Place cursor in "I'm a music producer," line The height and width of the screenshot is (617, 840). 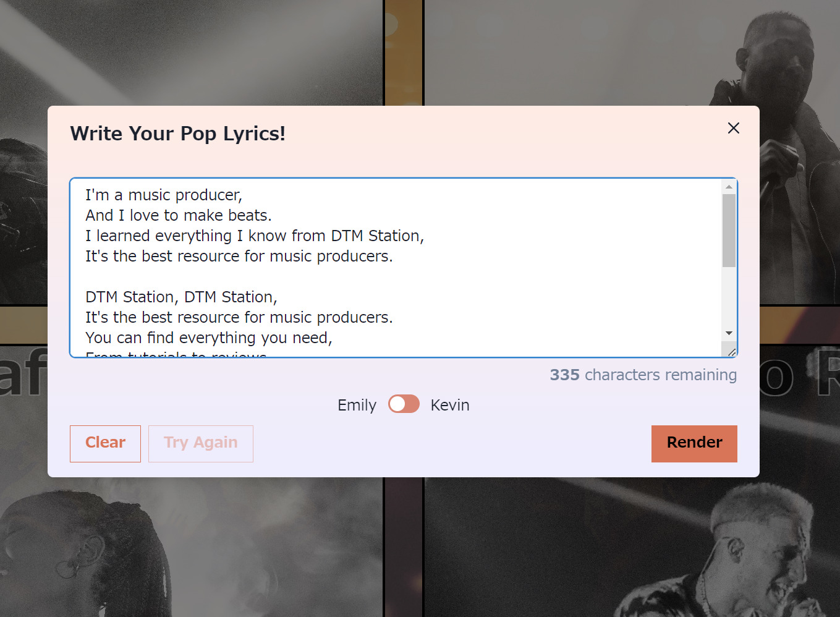[x=164, y=195]
